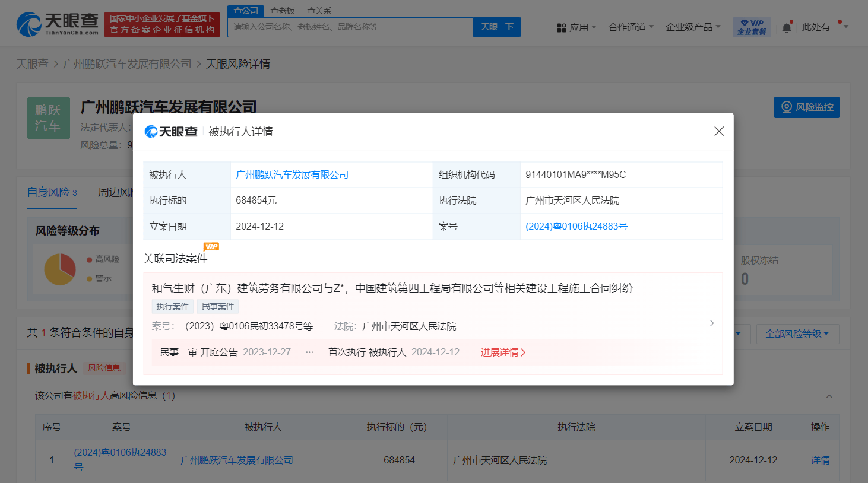Expand the 合作通道 dropdown menu
This screenshot has height=483, width=868.
pos(631,27)
